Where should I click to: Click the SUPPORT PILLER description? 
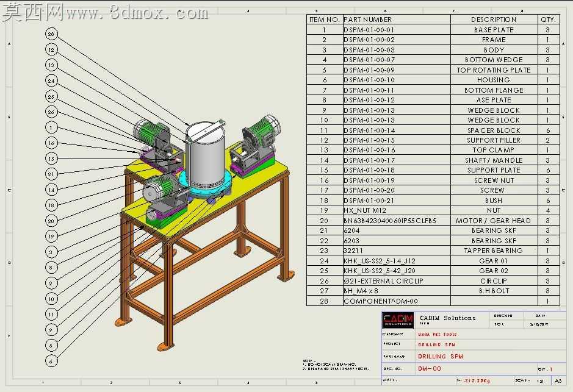494,140
